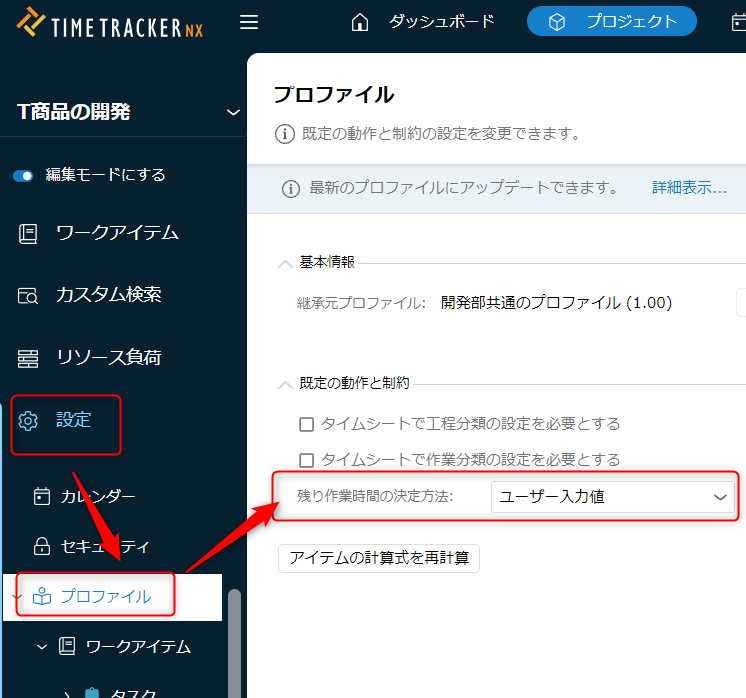Click the Settings (設定) gear icon

tap(28, 421)
